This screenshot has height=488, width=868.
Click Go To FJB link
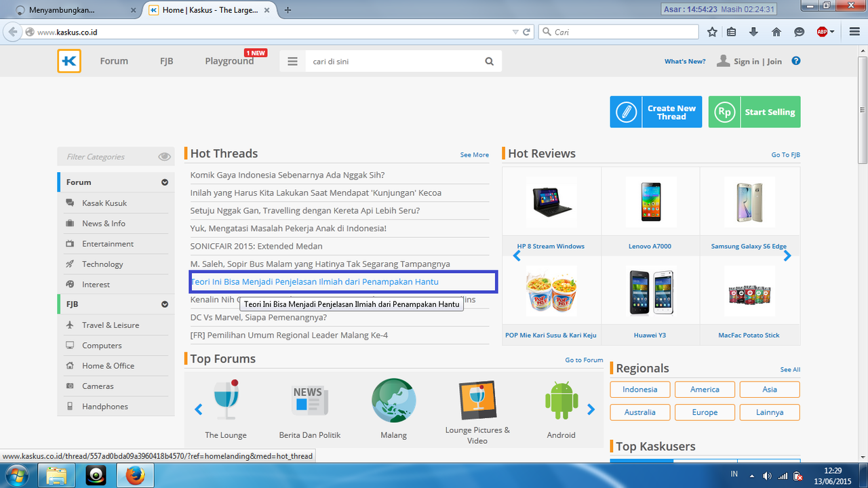click(785, 155)
